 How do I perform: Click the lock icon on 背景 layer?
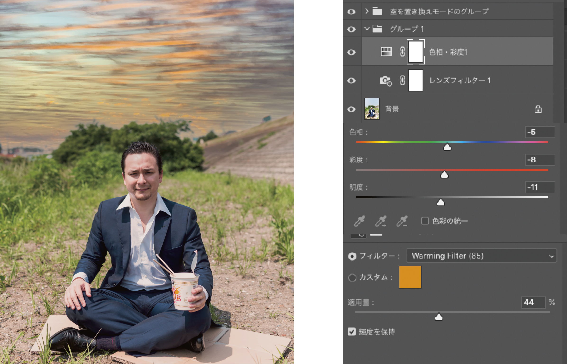click(538, 109)
